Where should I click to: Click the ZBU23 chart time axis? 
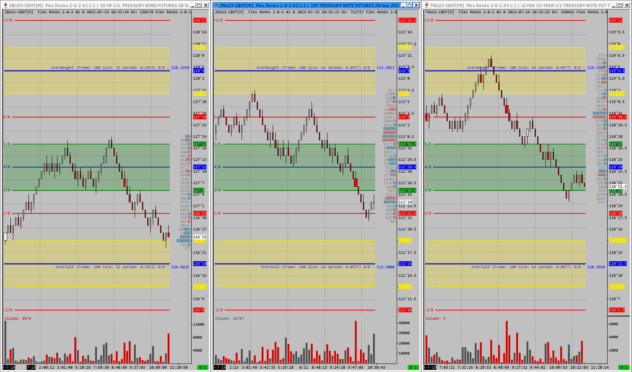point(97,367)
